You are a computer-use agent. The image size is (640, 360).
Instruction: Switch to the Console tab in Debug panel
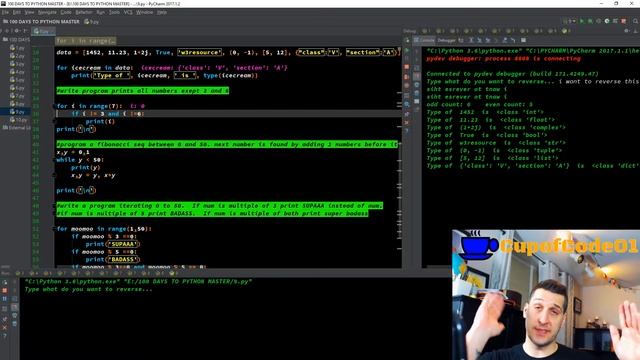[x=424, y=40]
